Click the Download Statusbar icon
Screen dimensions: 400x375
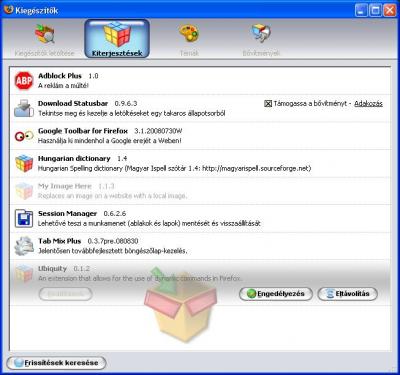click(x=24, y=108)
